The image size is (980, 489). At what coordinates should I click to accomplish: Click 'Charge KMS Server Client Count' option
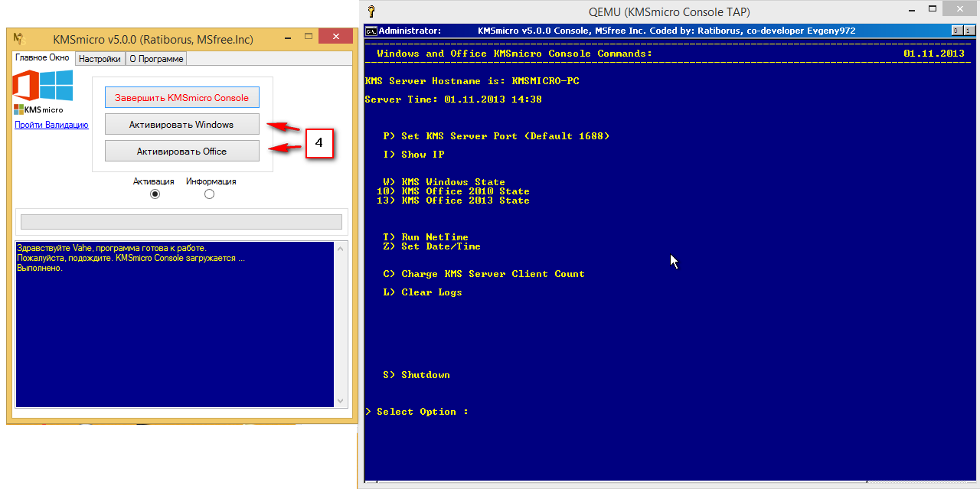click(484, 274)
